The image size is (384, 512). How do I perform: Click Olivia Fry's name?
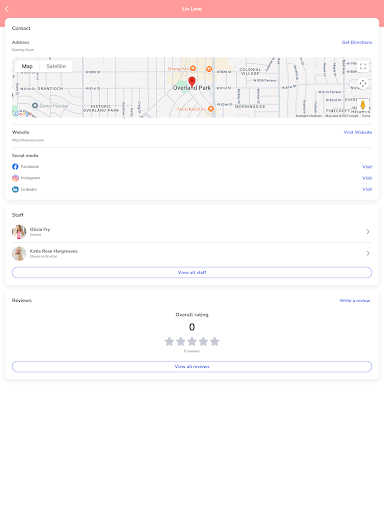tap(40, 229)
